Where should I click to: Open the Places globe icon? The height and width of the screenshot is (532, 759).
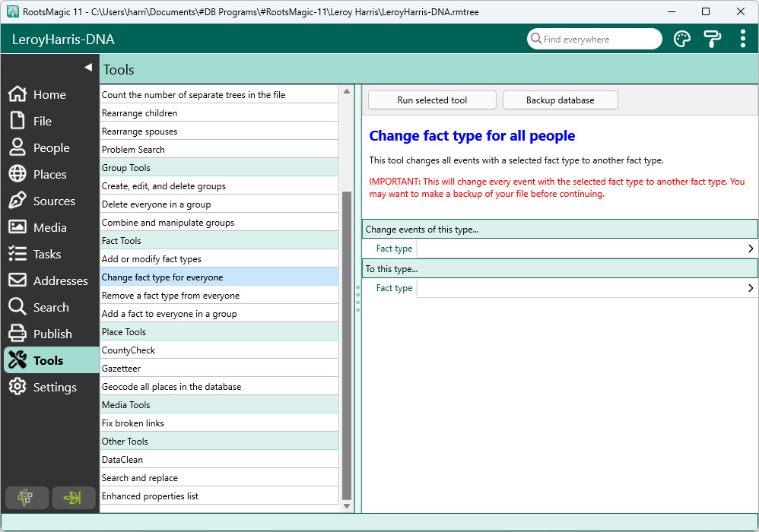[17, 173]
